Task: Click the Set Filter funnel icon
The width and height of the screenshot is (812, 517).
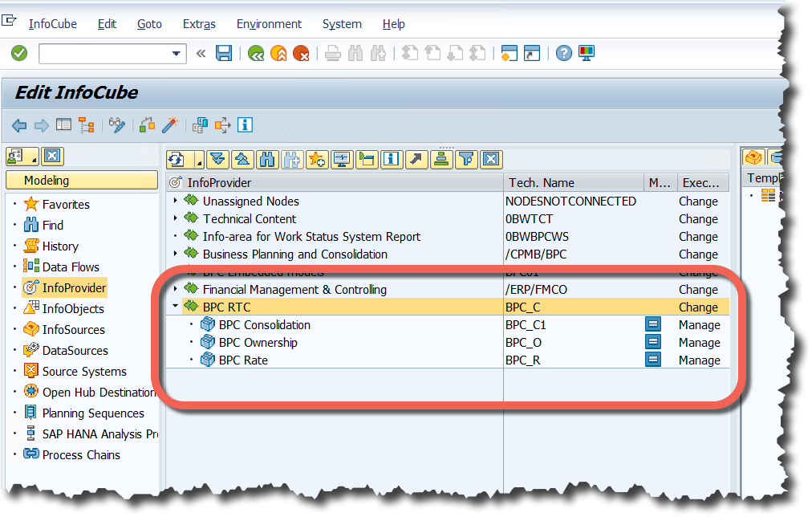Action: point(465,159)
